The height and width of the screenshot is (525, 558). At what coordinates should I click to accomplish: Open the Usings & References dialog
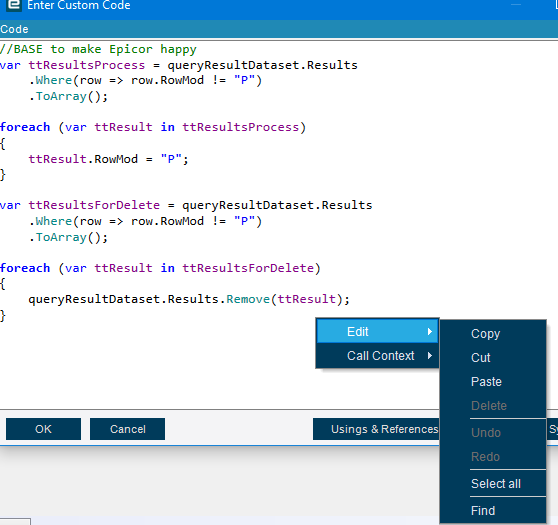[377, 429]
